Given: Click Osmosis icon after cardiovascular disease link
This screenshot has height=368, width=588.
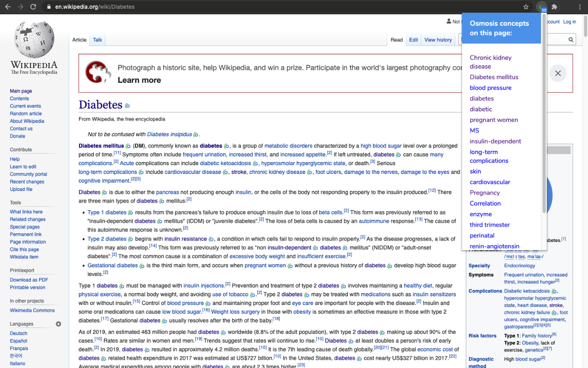Looking at the screenshot, I should coord(225,172).
